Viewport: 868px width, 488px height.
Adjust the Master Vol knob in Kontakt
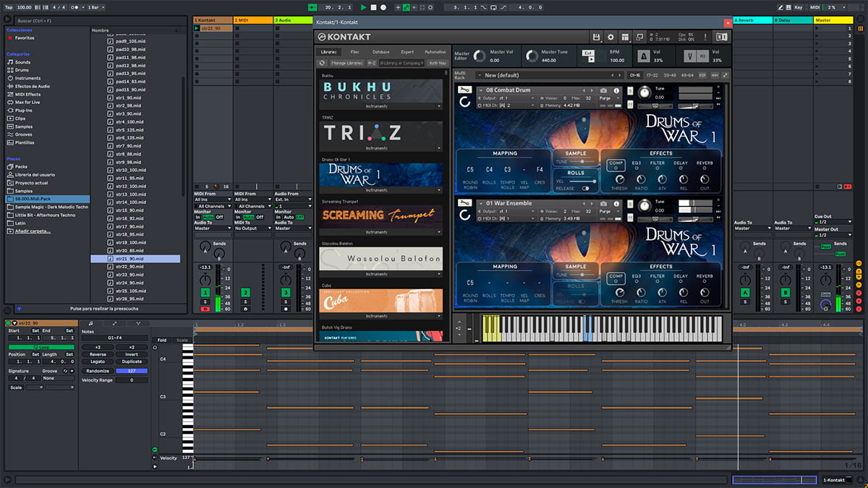[x=480, y=56]
